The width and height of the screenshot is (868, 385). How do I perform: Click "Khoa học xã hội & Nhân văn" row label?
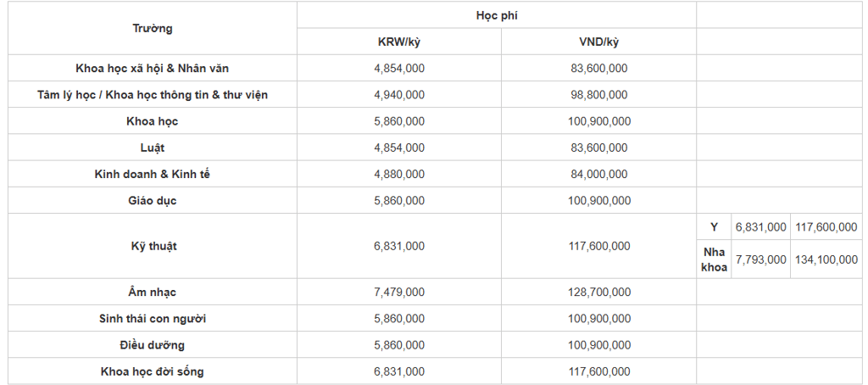tap(153, 69)
